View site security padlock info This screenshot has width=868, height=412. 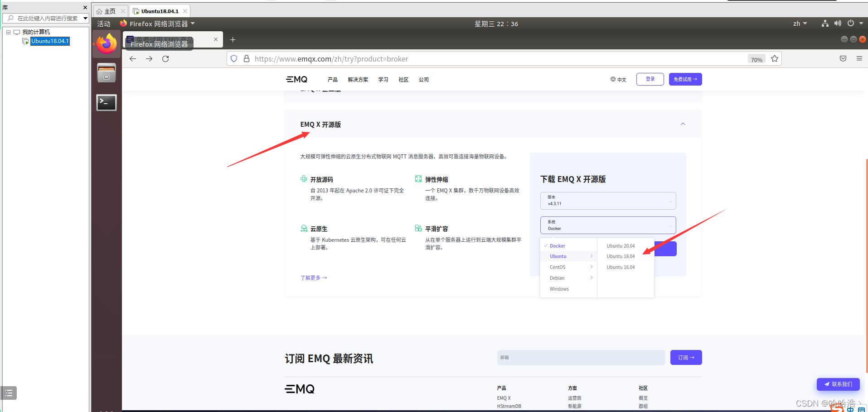click(x=247, y=59)
